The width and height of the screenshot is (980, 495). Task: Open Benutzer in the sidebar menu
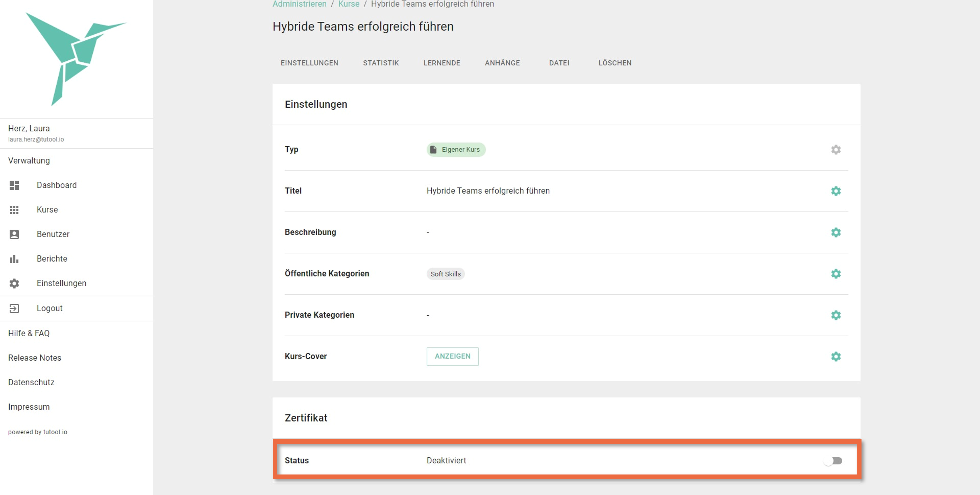point(53,234)
